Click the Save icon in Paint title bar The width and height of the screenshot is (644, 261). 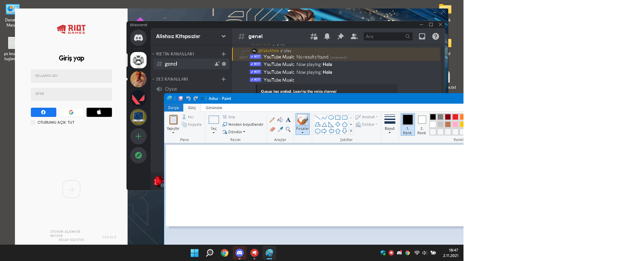[x=181, y=99]
